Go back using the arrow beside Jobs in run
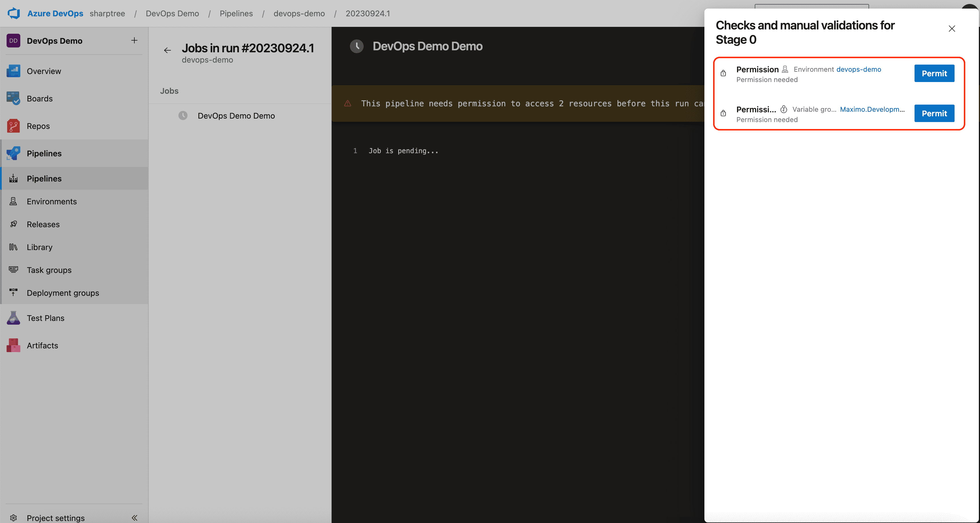 [x=168, y=50]
